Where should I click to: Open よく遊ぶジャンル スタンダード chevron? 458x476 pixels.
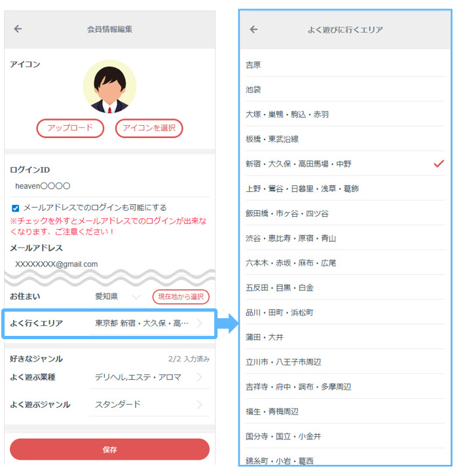click(199, 405)
